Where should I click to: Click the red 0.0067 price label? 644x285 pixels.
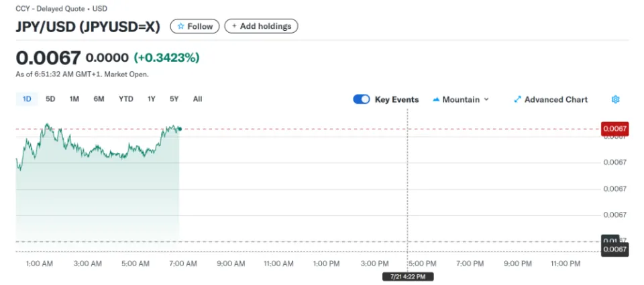(x=614, y=129)
